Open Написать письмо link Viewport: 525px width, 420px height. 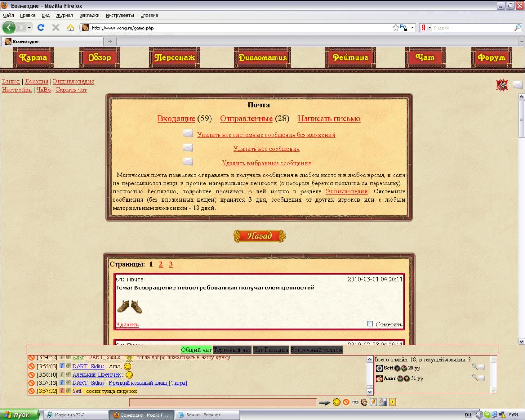[329, 118]
